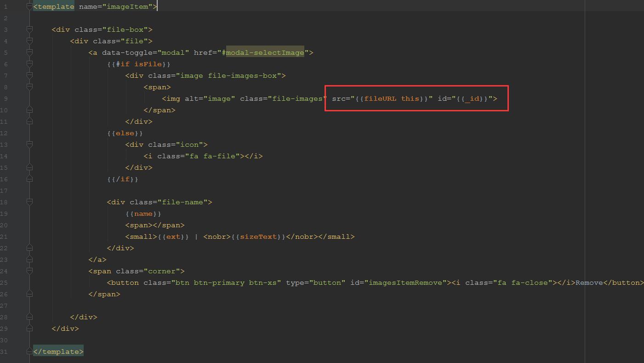The width and height of the screenshot is (644, 363).
Task: Click the {{ext}} expression
Action: point(173,236)
